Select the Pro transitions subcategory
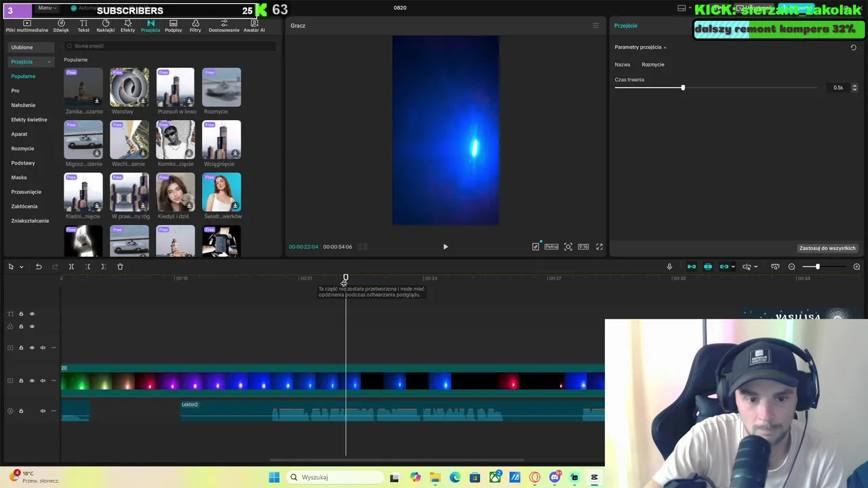This screenshot has height=488, width=868. point(15,90)
